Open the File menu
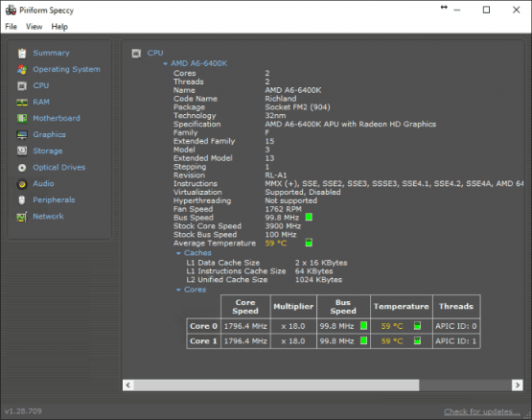532x420 pixels. 11,27
